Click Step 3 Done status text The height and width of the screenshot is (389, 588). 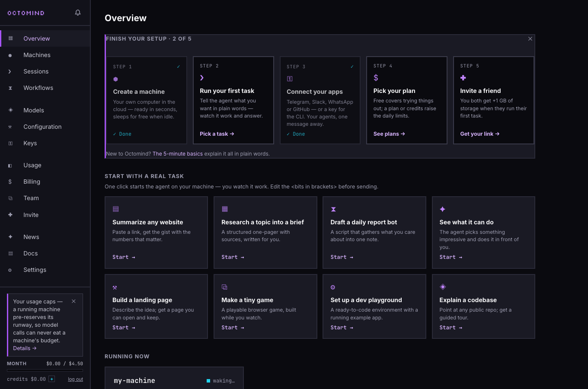point(296,134)
